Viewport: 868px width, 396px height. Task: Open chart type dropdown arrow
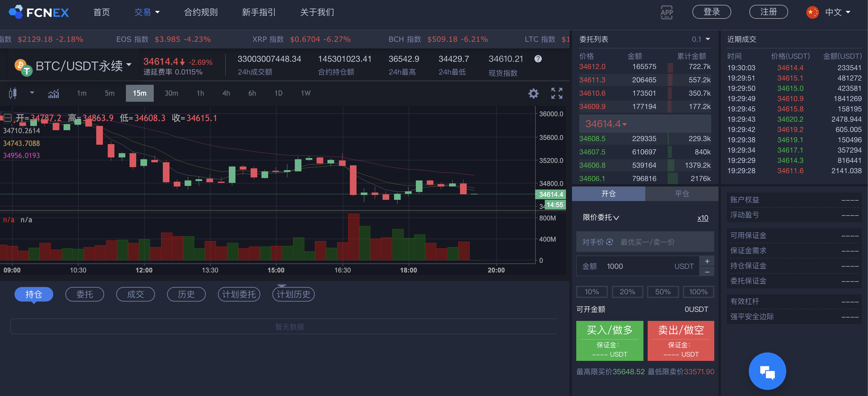pyautogui.click(x=32, y=93)
